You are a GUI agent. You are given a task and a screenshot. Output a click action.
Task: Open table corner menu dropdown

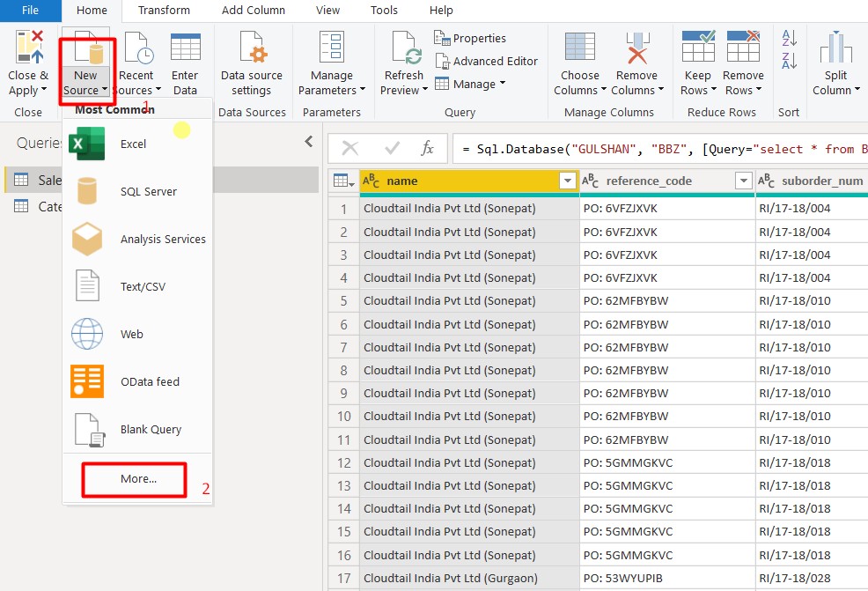tap(344, 181)
